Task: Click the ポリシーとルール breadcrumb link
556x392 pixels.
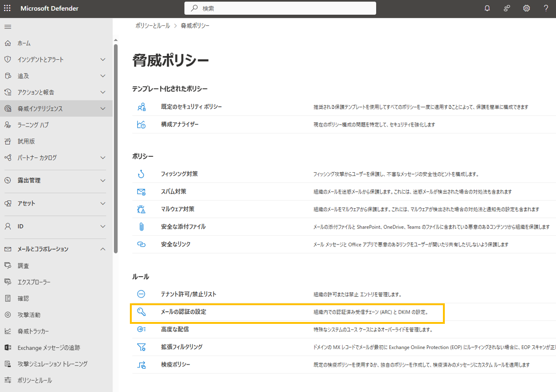Action: (x=152, y=26)
